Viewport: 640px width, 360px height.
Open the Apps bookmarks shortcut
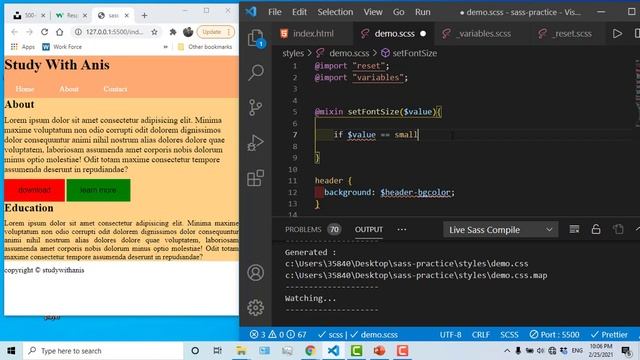tap(23, 47)
